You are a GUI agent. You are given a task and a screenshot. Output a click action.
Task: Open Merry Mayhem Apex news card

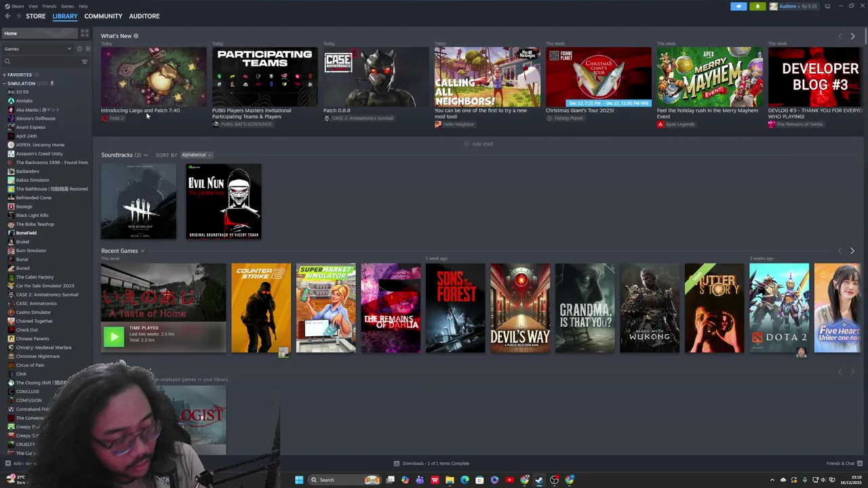click(709, 77)
